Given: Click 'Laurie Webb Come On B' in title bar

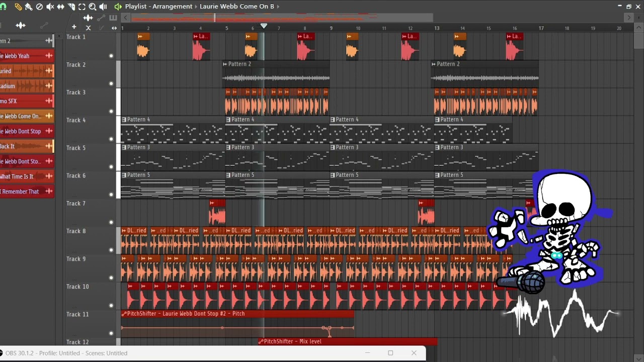Looking at the screenshot, I should pyautogui.click(x=237, y=7).
